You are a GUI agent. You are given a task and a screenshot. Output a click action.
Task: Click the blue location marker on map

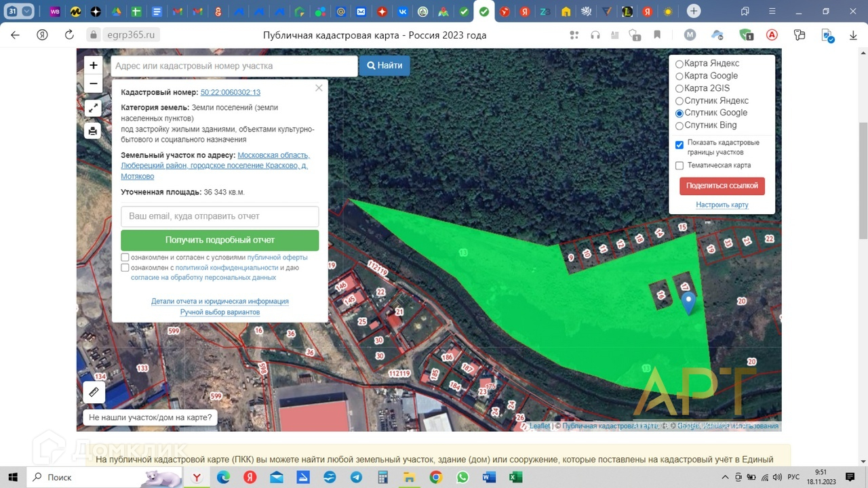(688, 302)
